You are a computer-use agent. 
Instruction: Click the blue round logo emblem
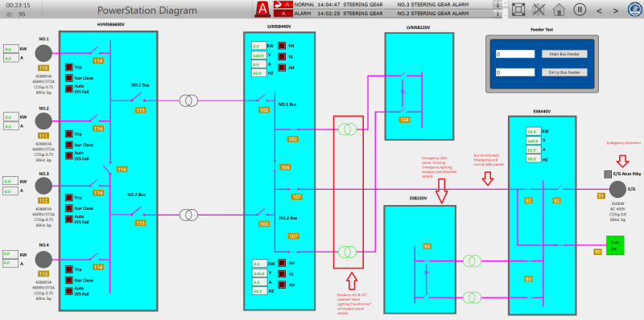(x=635, y=9)
